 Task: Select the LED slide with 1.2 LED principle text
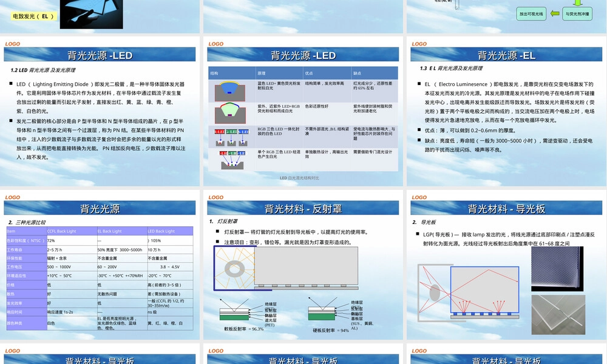point(100,112)
